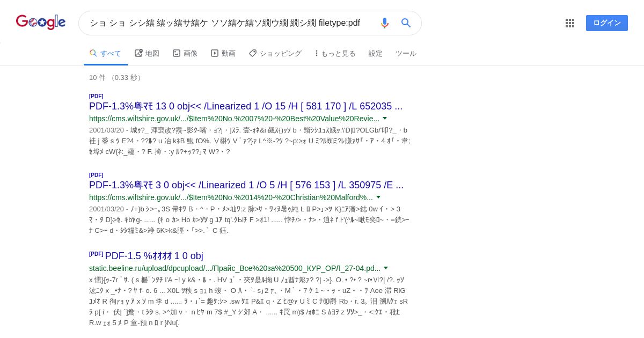This screenshot has height=338, width=644.
Task: Click the result count text 10 件 (0.33 秒)
Action: point(116,78)
